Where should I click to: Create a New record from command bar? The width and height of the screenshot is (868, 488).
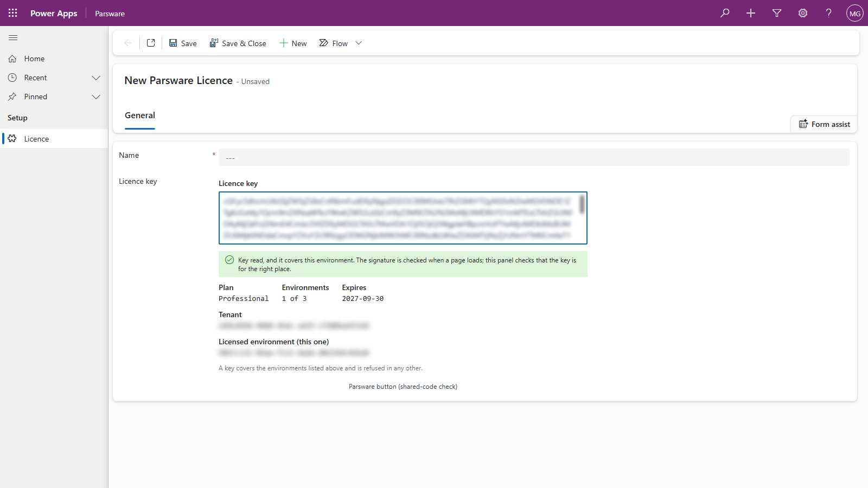pyautogui.click(x=293, y=43)
